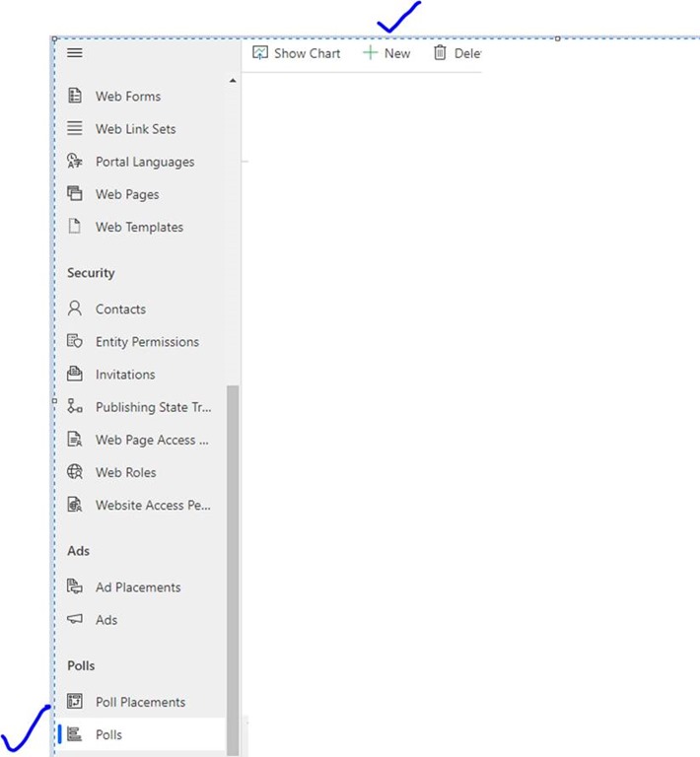Open Ad Placements
Viewport: 700px width, 757px height.
tap(138, 587)
